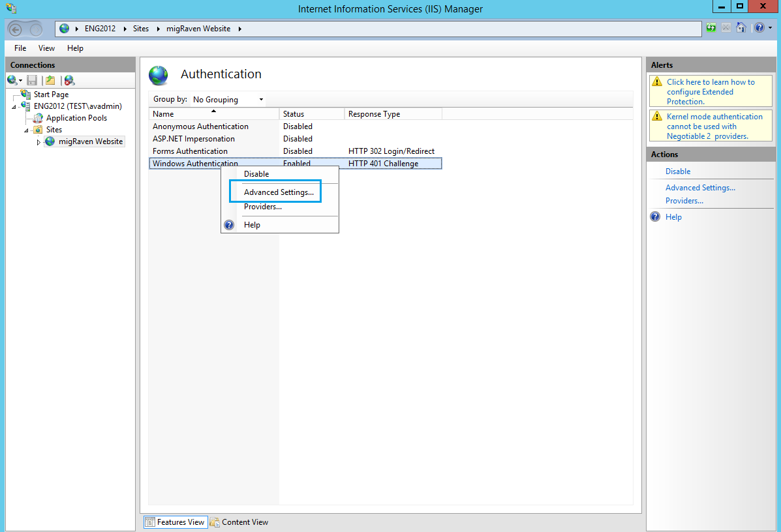
Task: Click the Home icon in toolbar
Action: coord(741,28)
